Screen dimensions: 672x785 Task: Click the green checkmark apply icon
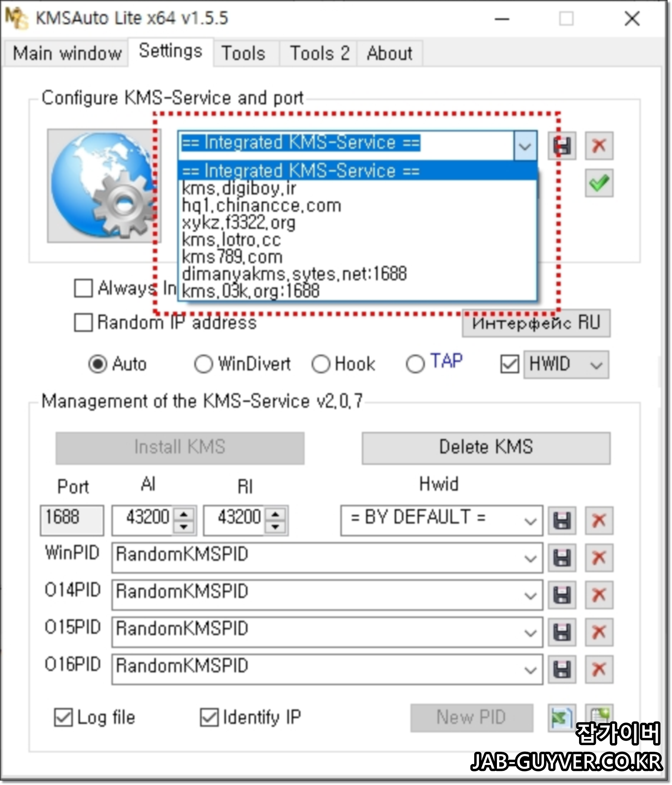coord(599,183)
